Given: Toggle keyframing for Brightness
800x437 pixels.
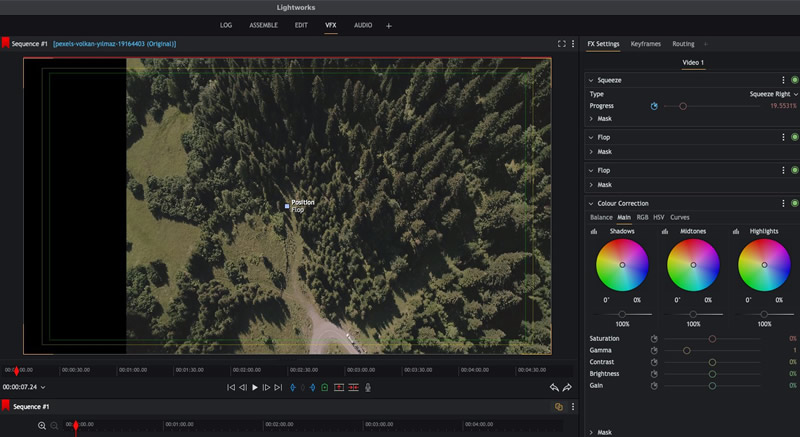Looking at the screenshot, I should (x=654, y=374).
